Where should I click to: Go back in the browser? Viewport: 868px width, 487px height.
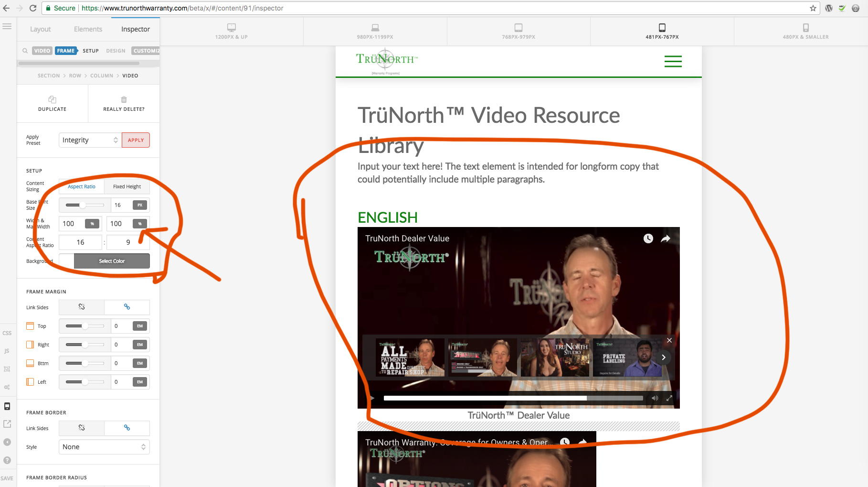pyautogui.click(x=6, y=8)
